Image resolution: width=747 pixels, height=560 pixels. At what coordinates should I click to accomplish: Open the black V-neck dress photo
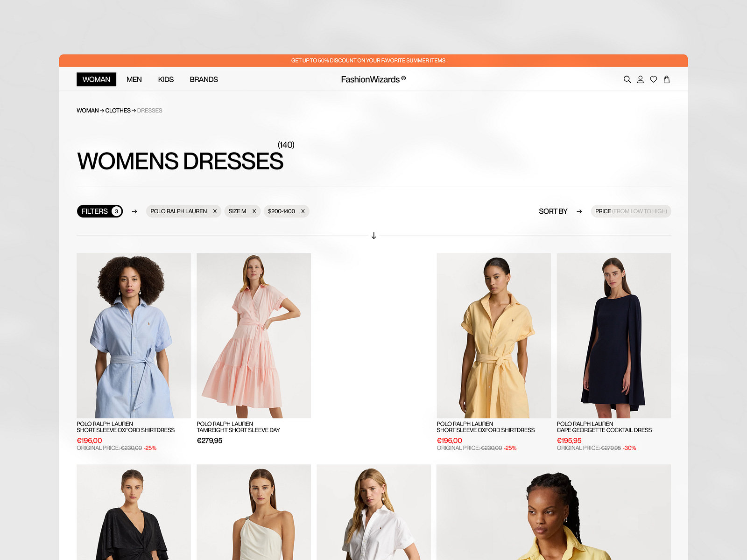point(134,512)
